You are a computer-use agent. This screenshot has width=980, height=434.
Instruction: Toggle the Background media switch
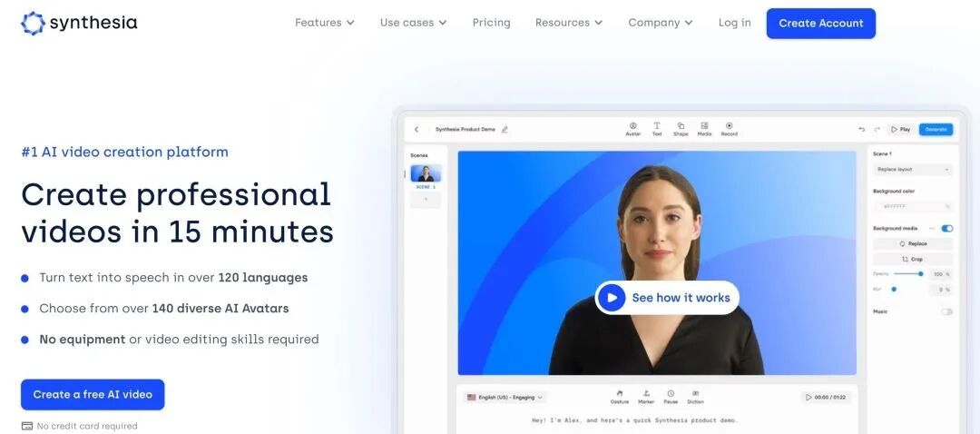point(946,228)
